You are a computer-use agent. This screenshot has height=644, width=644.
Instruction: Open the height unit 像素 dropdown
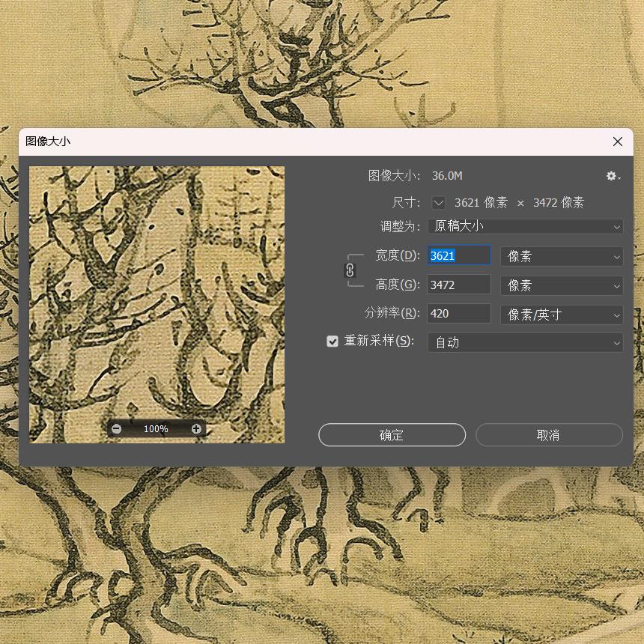tap(562, 285)
